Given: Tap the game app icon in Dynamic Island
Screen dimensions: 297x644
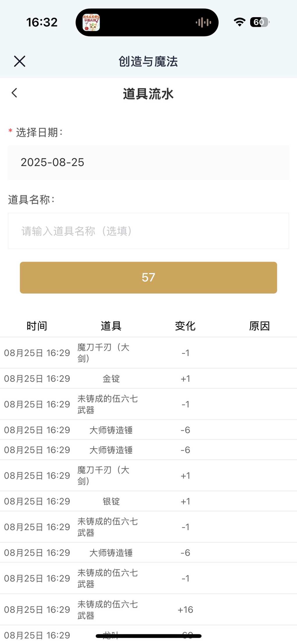Looking at the screenshot, I should pos(91,22).
